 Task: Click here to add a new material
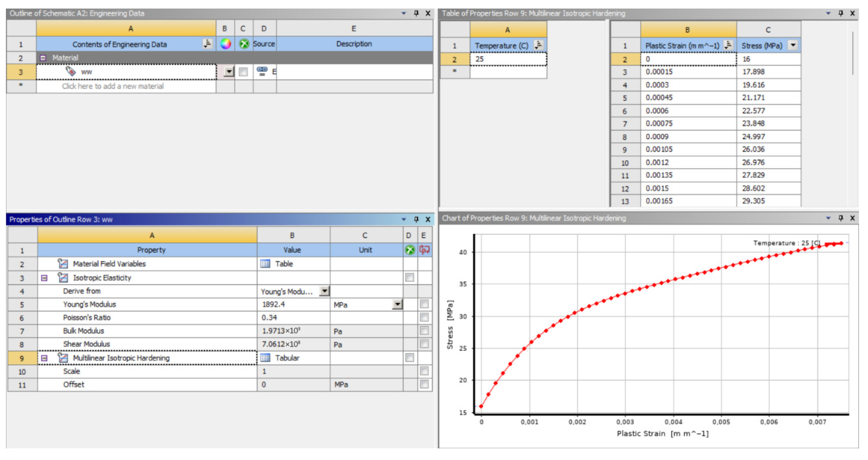[x=113, y=86]
